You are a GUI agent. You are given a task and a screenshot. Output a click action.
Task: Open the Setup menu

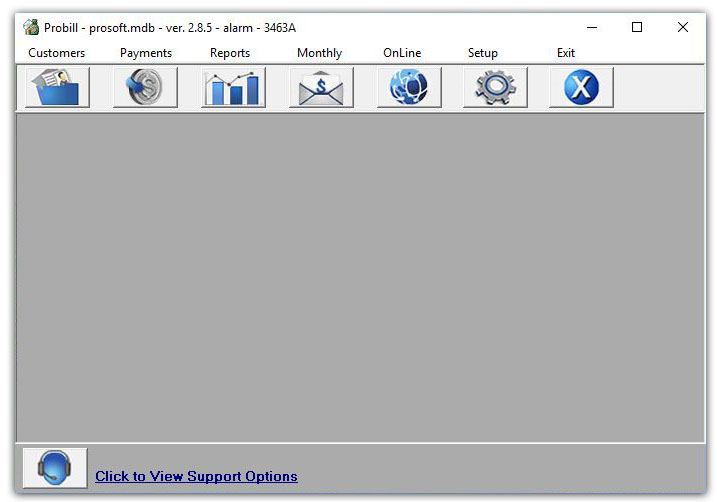coord(483,53)
